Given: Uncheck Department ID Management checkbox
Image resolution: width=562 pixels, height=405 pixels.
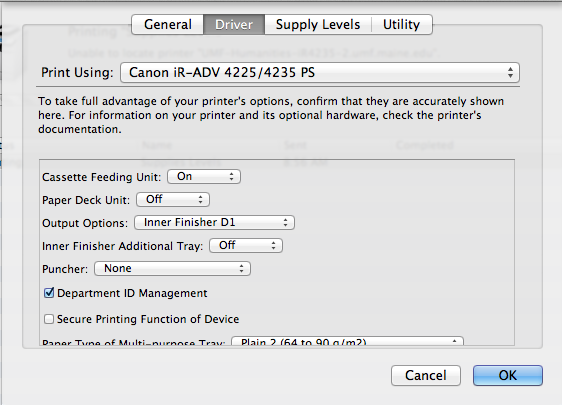Looking at the screenshot, I should (x=49, y=293).
